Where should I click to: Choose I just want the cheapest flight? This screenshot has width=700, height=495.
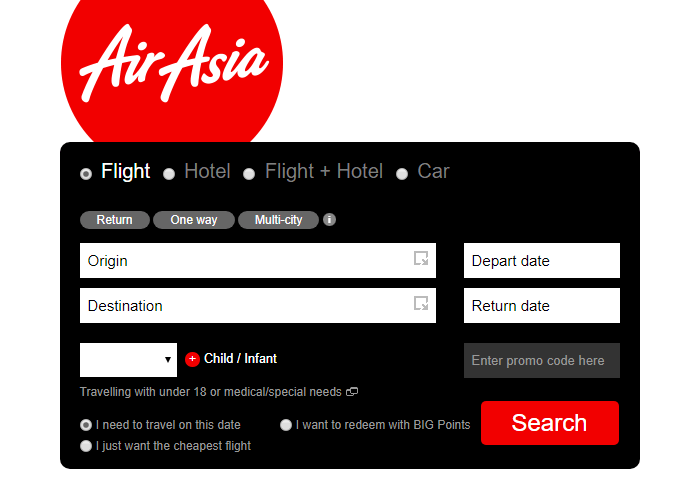pos(86,446)
